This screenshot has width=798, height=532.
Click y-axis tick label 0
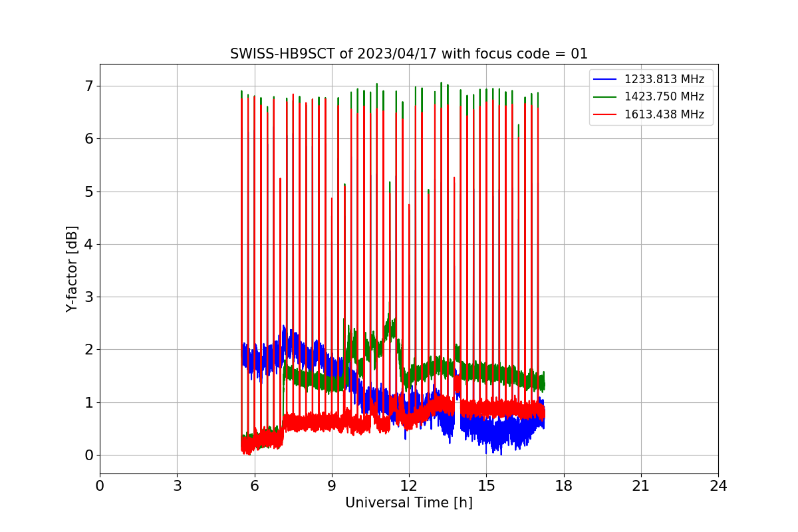[88, 456]
